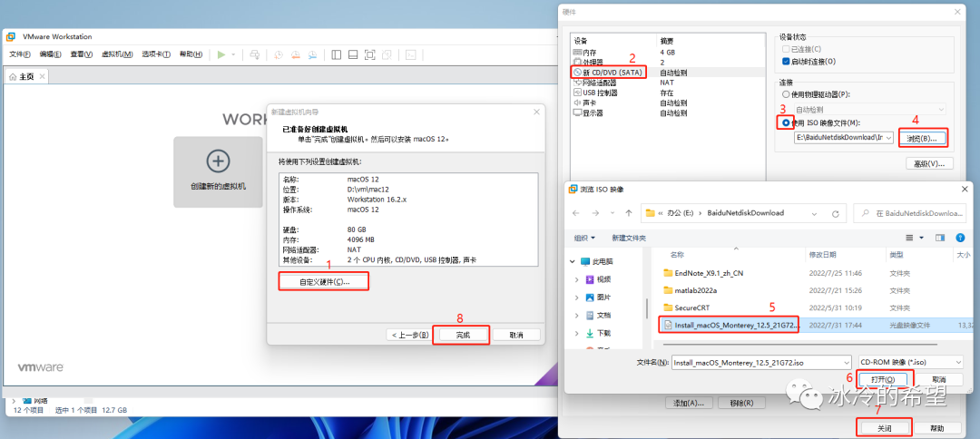Select 显示器 device in hardware list
This screenshot has height=439, width=980.
[666, 113]
